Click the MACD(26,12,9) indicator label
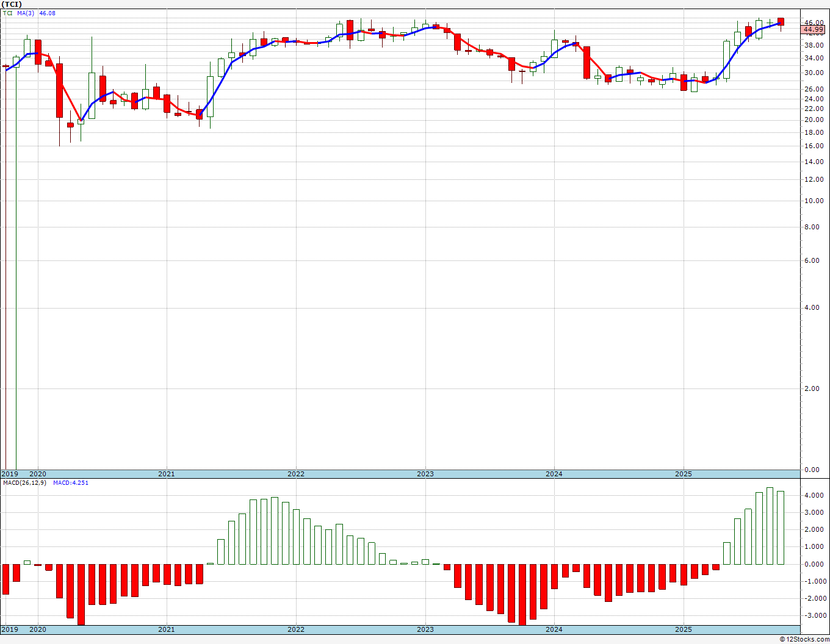Viewport: 830px width, 644px height. pyautogui.click(x=25, y=483)
